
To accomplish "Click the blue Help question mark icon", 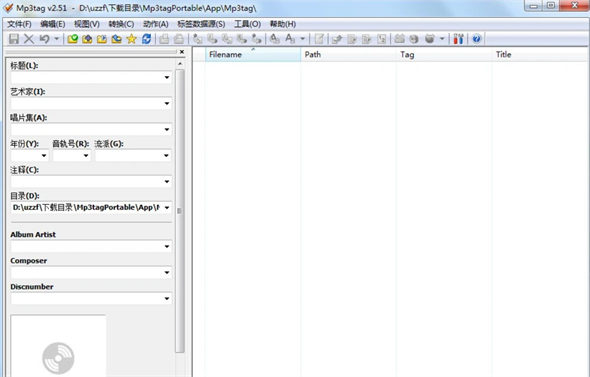I will tap(476, 39).
